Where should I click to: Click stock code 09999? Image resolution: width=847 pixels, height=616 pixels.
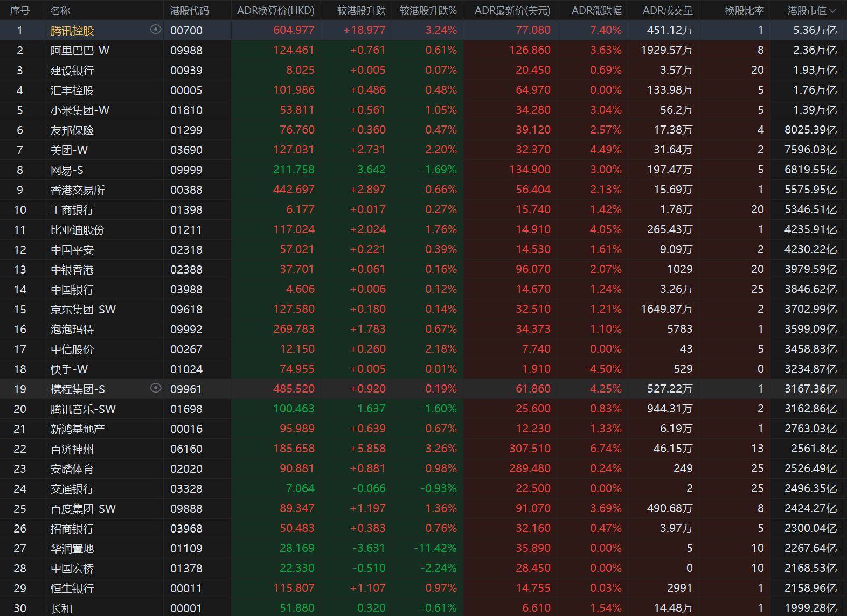click(x=186, y=170)
